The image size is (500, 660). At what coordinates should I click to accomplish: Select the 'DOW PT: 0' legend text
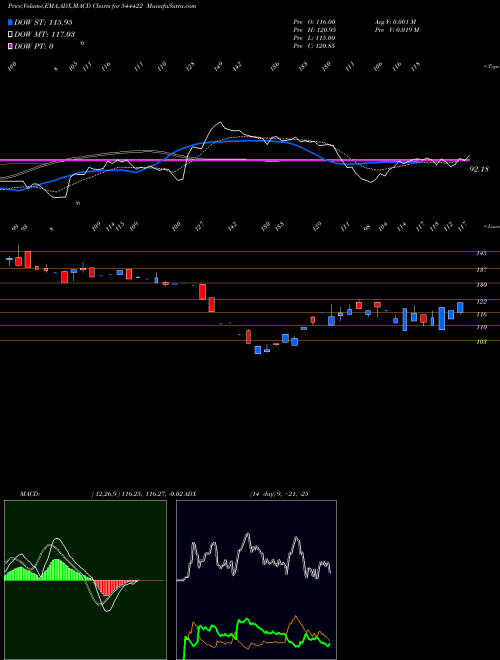point(34,46)
